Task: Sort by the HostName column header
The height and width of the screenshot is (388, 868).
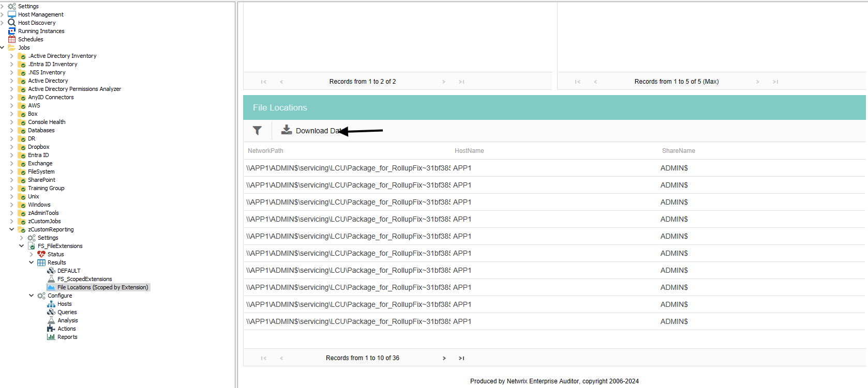Action: pyautogui.click(x=469, y=151)
